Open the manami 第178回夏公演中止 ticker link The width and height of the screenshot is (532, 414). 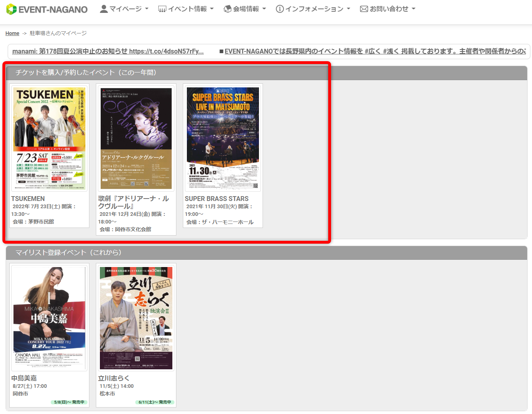pyautogui.click(x=108, y=51)
